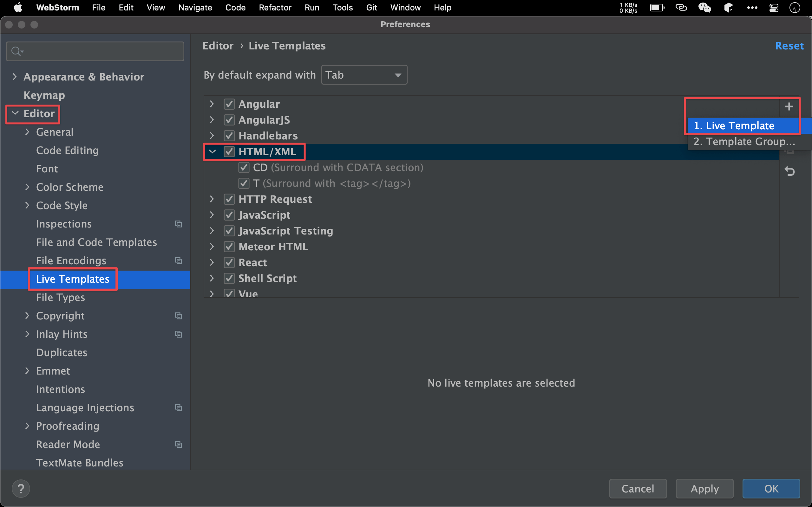Select File Types in settings tree

(x=60, y=298)
